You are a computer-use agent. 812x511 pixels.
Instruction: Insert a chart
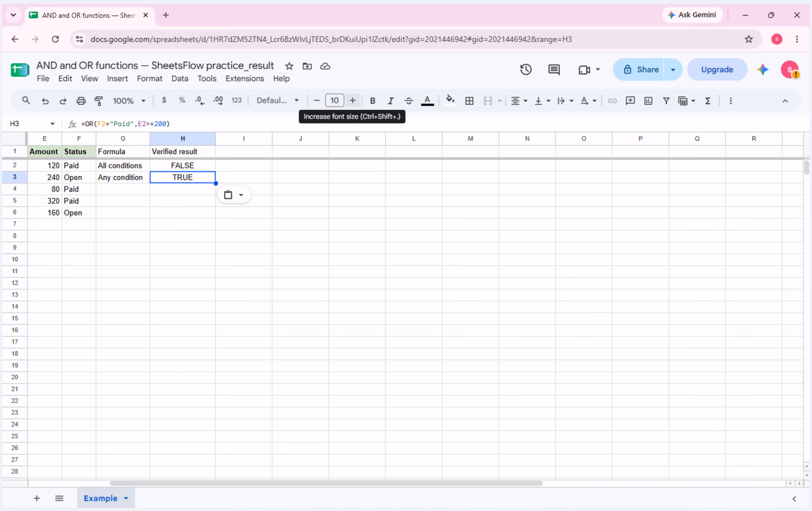click(648, 101)
